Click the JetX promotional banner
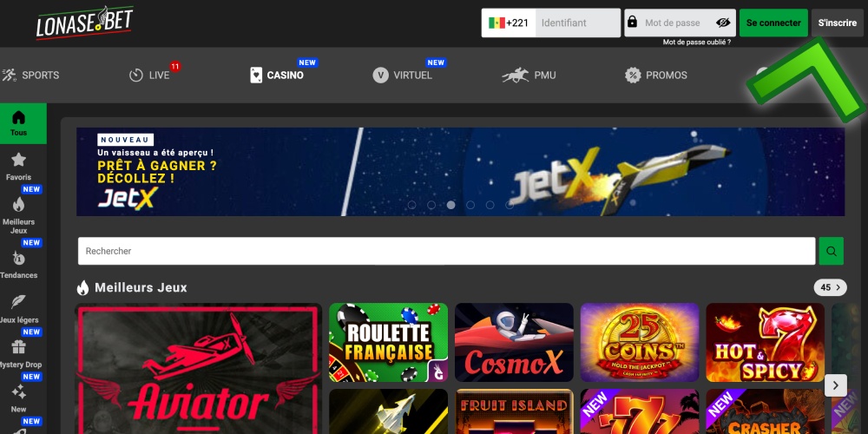Screen dimensions: 868x434 (x=461, y=172)
